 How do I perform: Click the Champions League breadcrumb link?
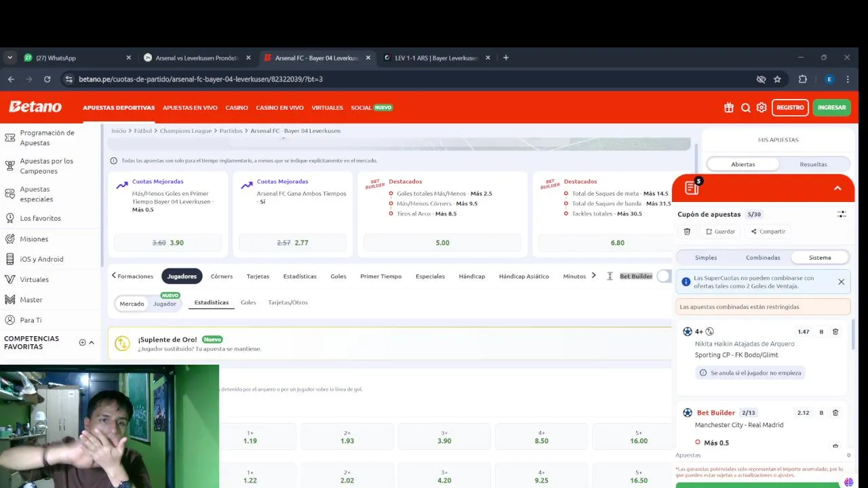click(x=186, y=131)
